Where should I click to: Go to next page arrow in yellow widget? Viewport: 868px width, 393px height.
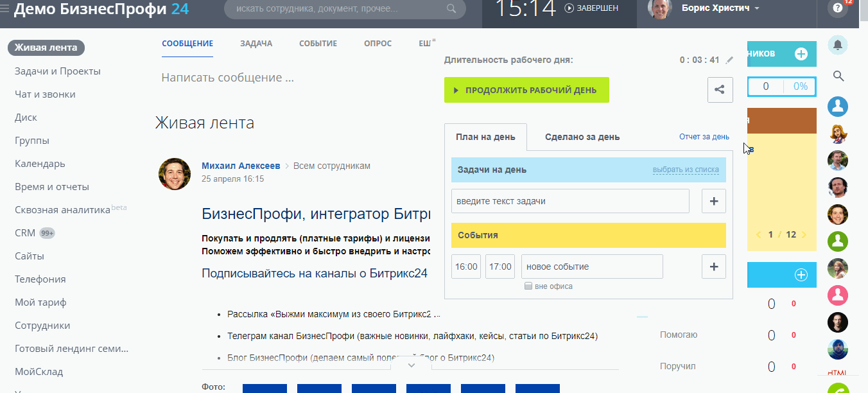(804, 235)
